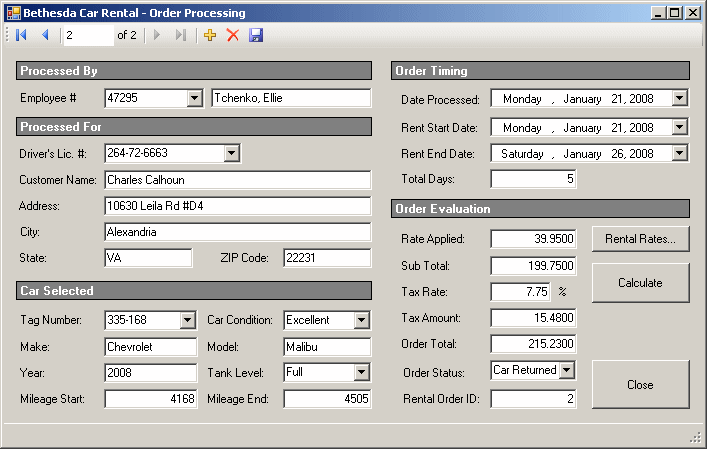Jump to last record icon
The width and height of the screenshot is (707, 449).
click(x=181, y=35)
